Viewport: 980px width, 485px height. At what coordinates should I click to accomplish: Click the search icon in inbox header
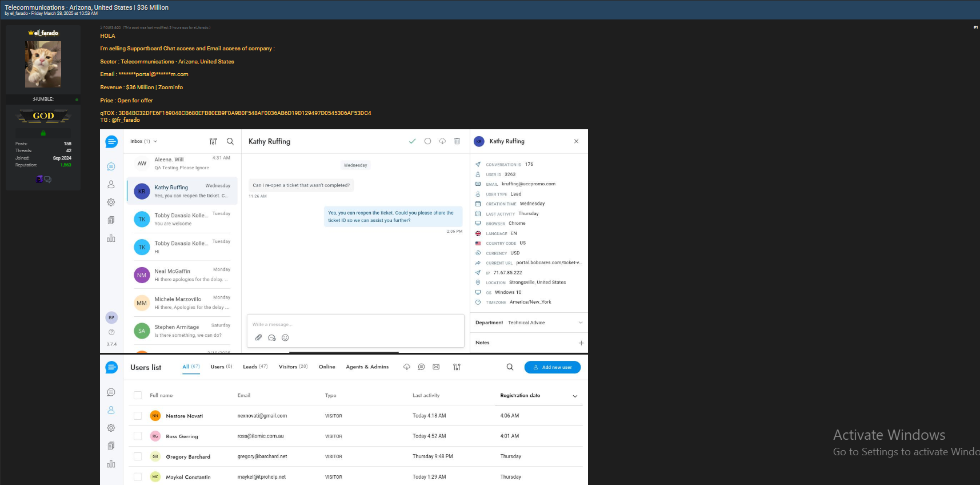[230, 141]
